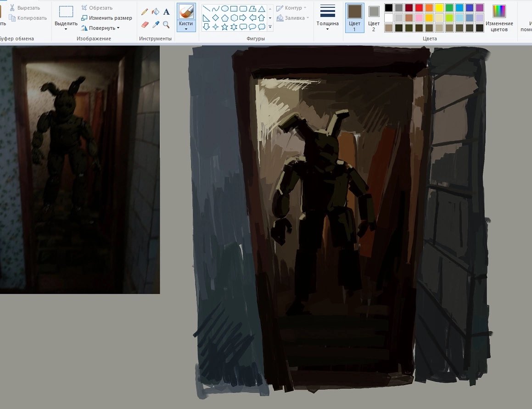Choose the Oval callout shape
Image resolution: width=532 pixels, height=409 pixels.
tap(252, 27)
